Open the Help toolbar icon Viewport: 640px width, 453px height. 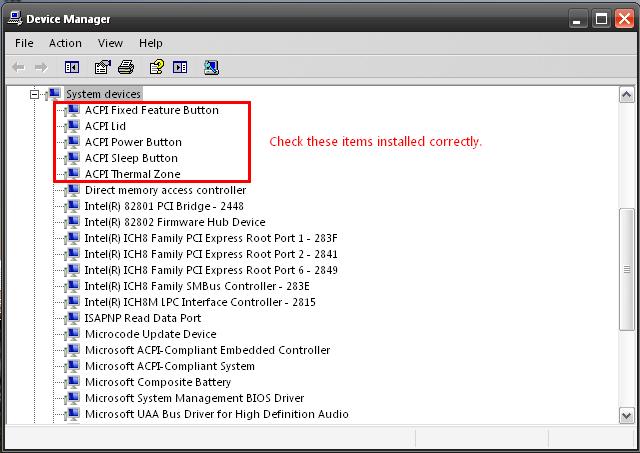tap(157, 67)
